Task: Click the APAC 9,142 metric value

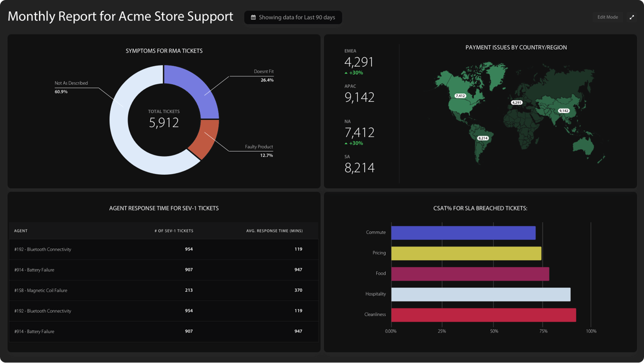Action: (359, 97)
